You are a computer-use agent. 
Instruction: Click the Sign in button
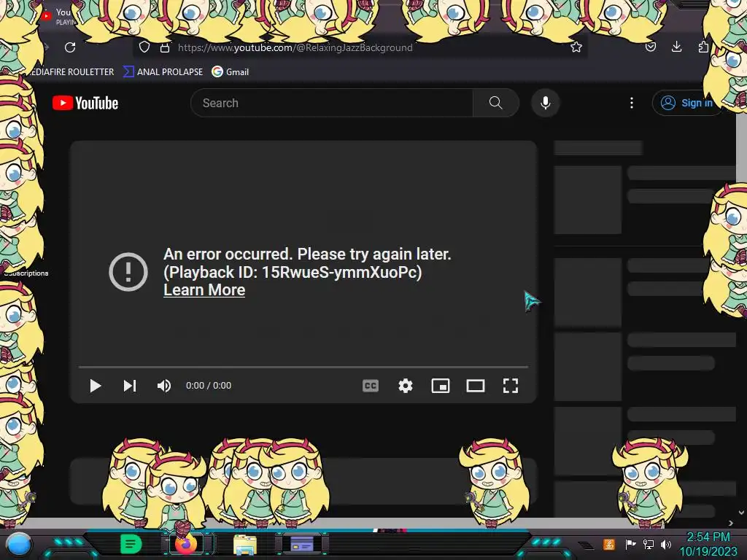pos(686,103)
